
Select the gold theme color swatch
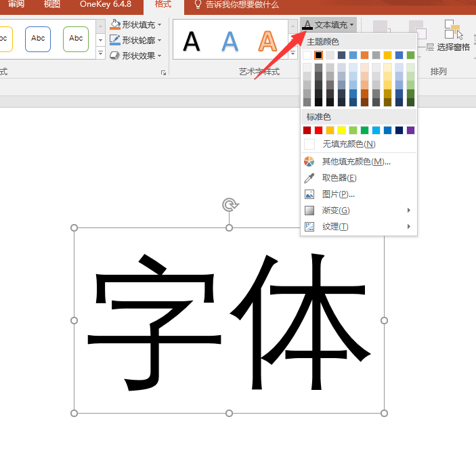point(388,55)
